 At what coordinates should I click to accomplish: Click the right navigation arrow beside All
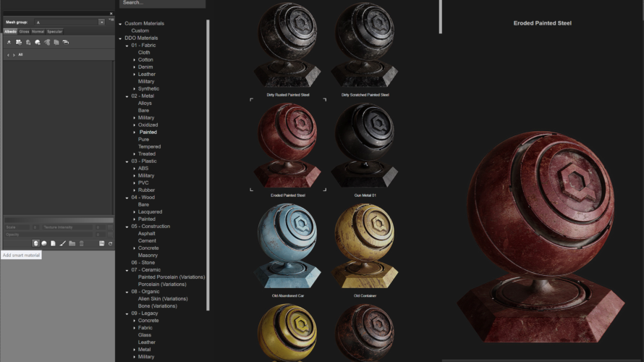click(14, 54)
